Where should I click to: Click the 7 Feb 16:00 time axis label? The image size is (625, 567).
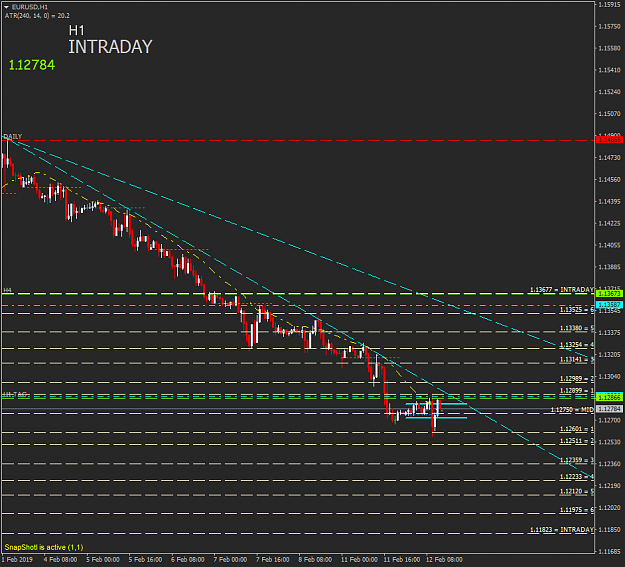tap(273, 559)
